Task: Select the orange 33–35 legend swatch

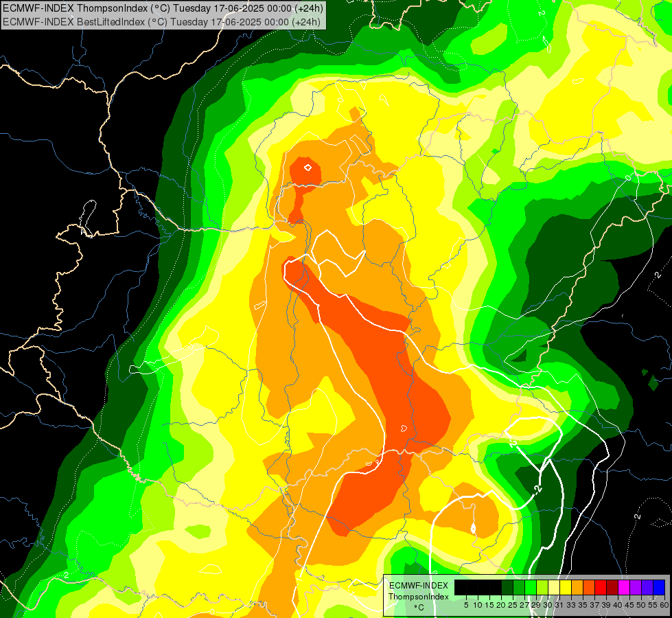Action: pos(577,587)
